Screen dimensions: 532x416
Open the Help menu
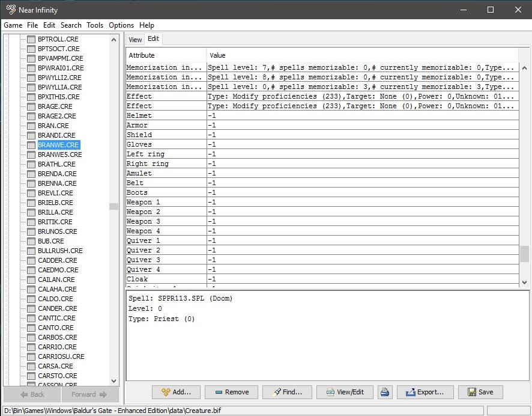click(147, 25)
